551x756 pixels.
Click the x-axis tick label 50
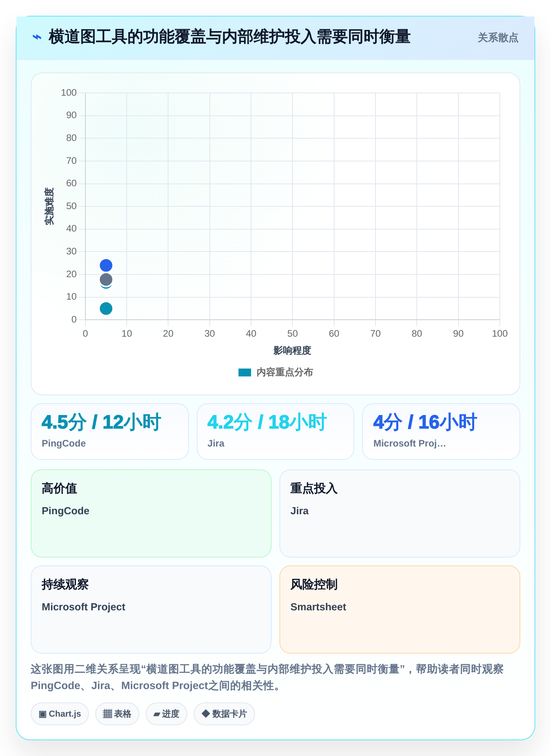pyautogui.click(x=292, y=334)
